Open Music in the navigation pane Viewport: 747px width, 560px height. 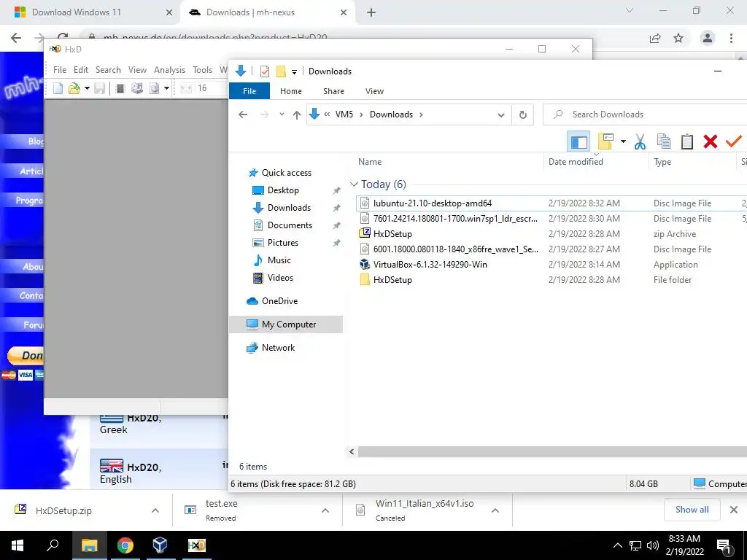279,260
